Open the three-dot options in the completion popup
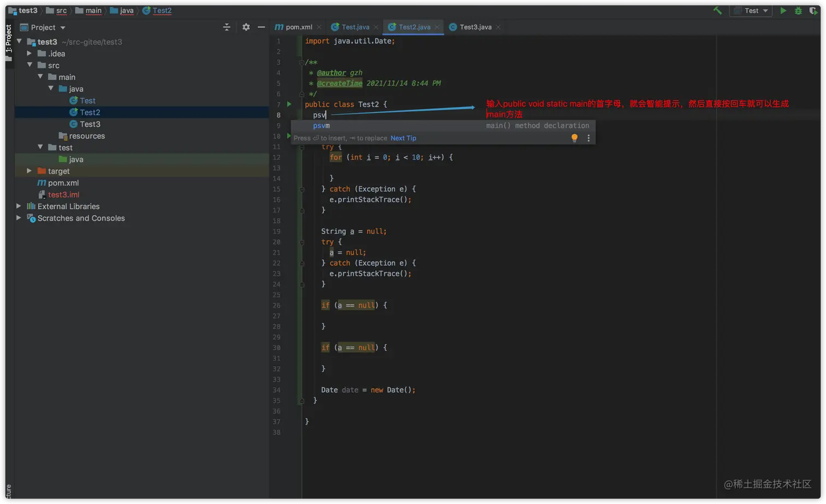 point(588,138)
